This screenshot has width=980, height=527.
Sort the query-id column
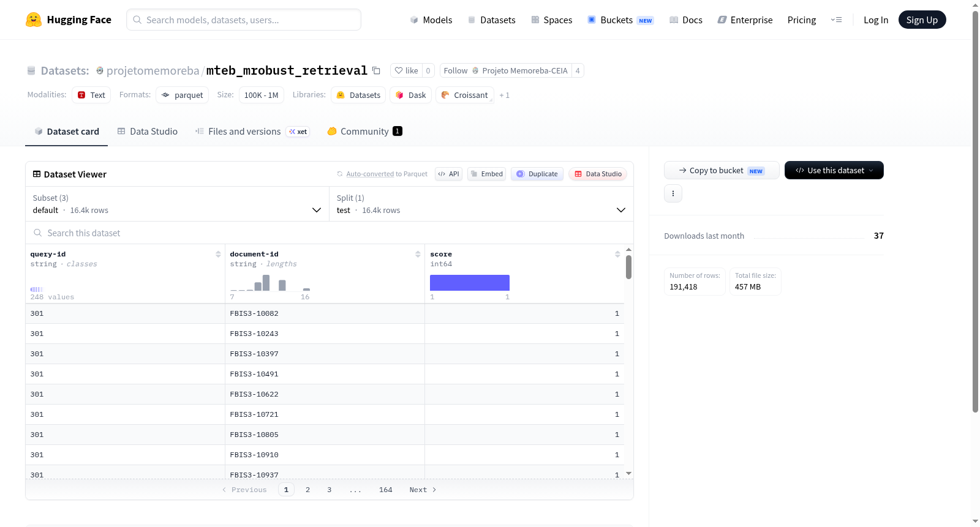(218, 254)
